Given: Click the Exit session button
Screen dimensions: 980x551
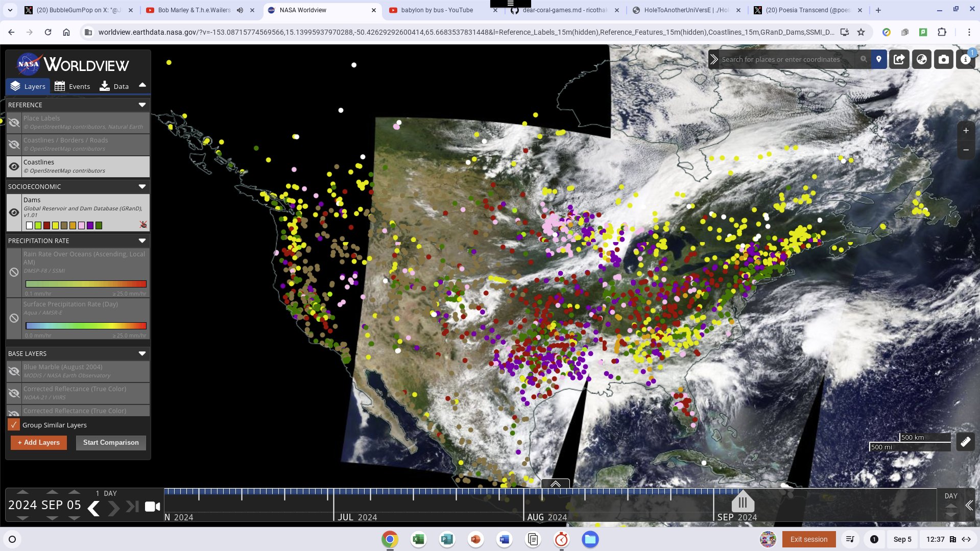Looking at the screenshot, I should click(808, 539).
